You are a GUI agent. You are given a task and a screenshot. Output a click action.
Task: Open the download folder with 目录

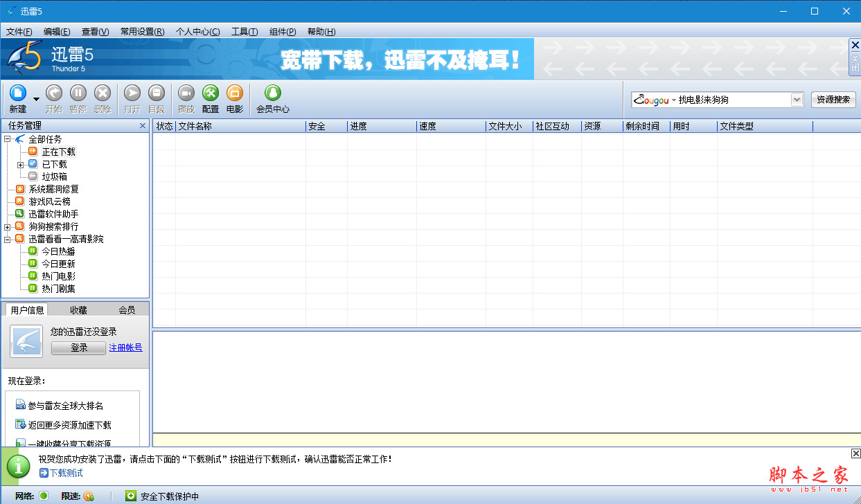157,98
